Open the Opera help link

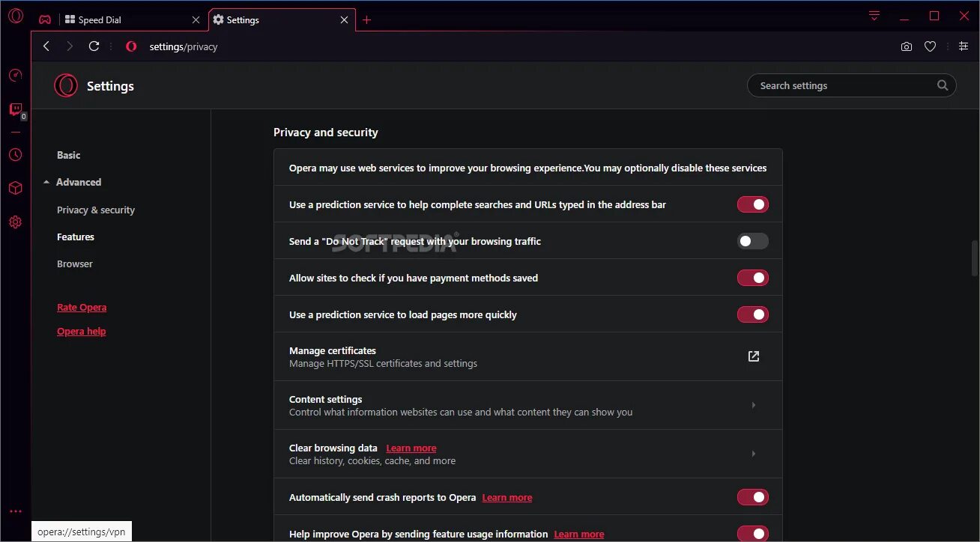coord(81,331)
